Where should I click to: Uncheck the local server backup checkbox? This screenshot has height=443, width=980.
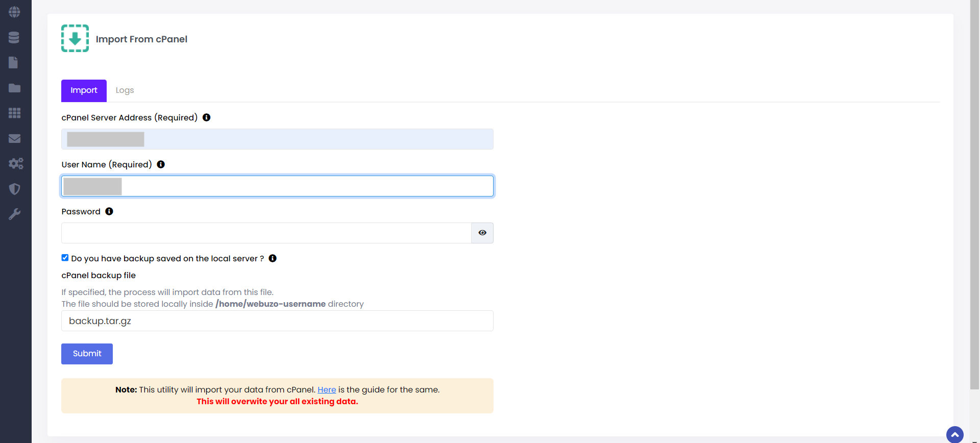click(x=65, y=258)
